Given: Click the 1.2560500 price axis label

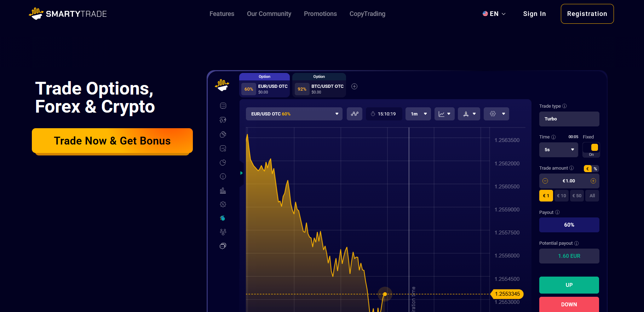Looking at the screenshot, I should coord(507,187).
